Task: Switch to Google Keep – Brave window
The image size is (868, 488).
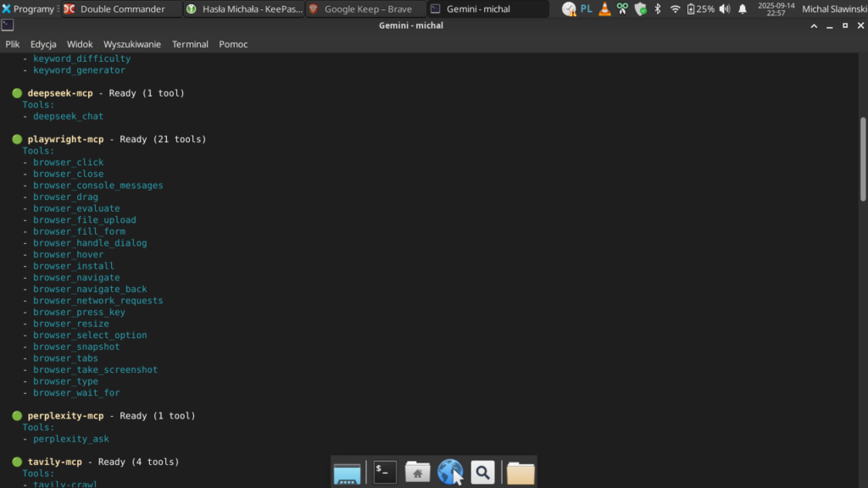Action: pyautogui.click(x=364, y=9)
